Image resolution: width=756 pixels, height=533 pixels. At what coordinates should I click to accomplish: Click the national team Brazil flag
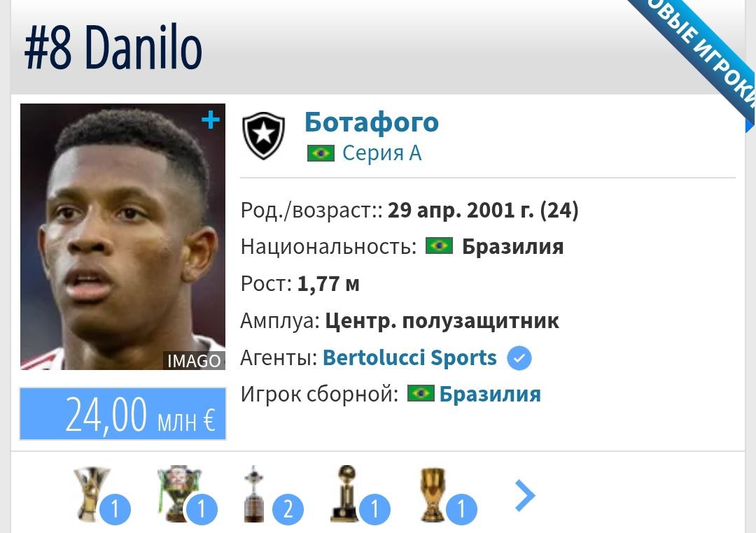point(421,393)
